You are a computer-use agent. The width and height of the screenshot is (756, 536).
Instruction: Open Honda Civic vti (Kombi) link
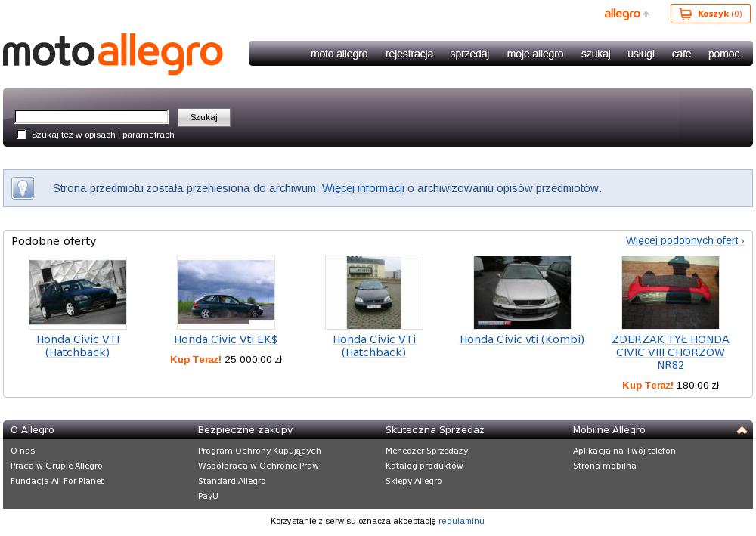pyautogui.click(x=522, y=340)
